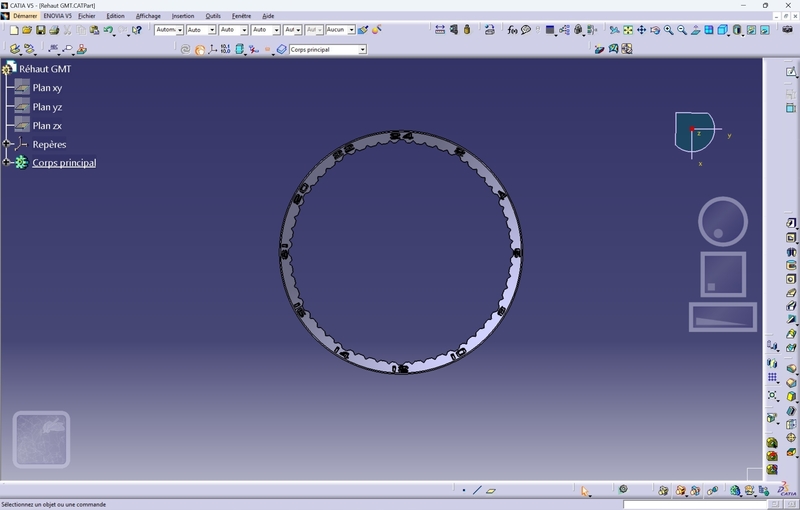This screenshot has width=800, height=510.
Task: Click the New document icon
Action: [x=14, y=30]
